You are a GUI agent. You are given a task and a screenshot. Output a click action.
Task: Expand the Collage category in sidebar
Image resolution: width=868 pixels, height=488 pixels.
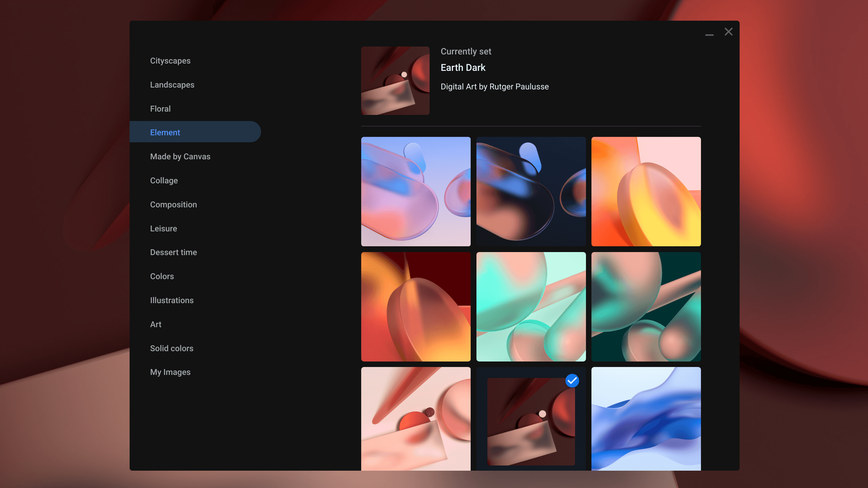pos(164,181)
